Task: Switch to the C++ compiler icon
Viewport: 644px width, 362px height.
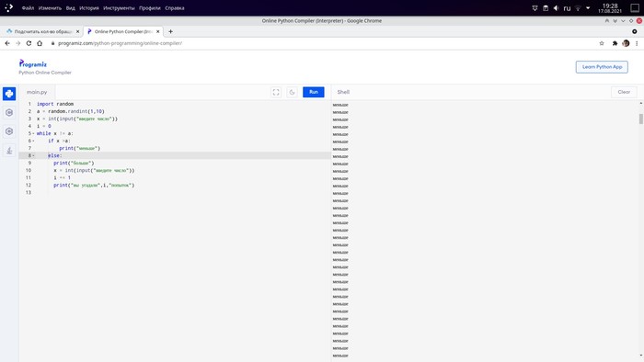Action: tap(9, 131)
